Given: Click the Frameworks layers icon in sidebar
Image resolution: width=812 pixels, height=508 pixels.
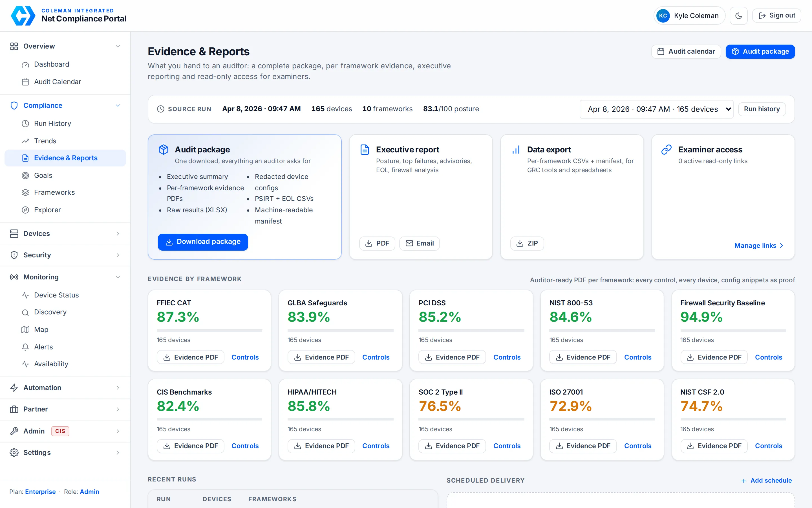Looking at the screenshot, I should click(x=25, y=192).
